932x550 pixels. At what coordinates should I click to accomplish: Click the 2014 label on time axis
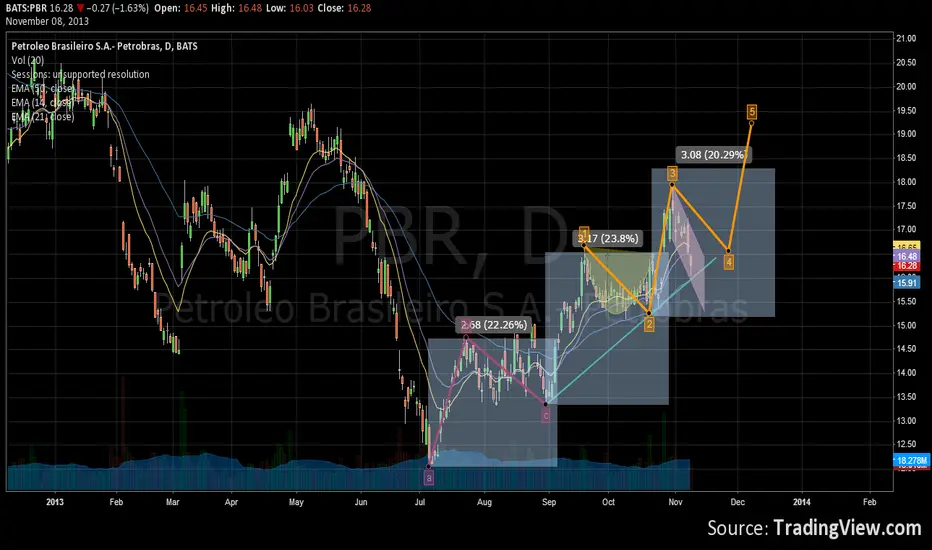pos(802,502)
